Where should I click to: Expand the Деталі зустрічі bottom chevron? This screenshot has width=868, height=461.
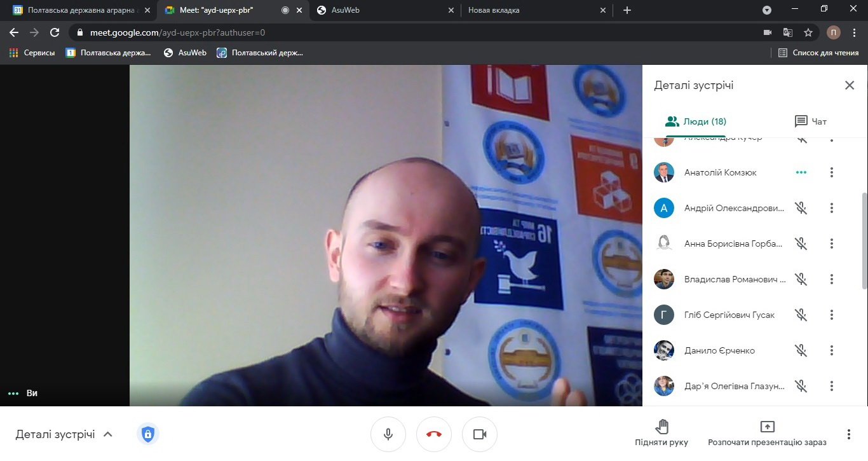108,434
